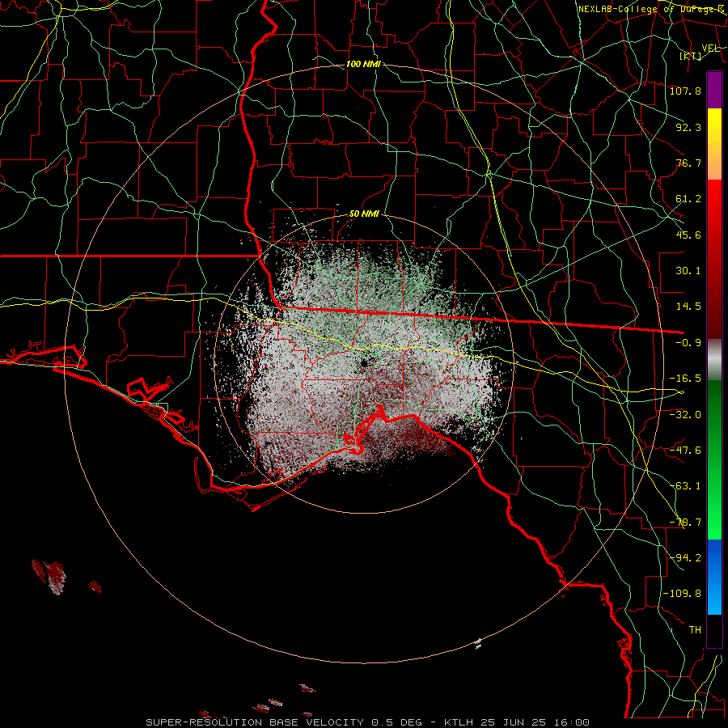Click the -0.9 velocity legend value

tap(688, 343)
